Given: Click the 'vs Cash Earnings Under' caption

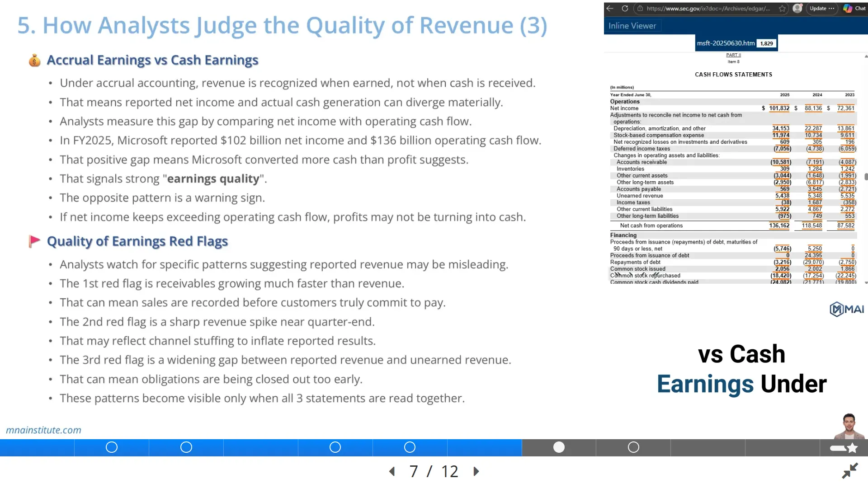Looking at the screenshot, I should pyautogui.click(x=741, y=369).
